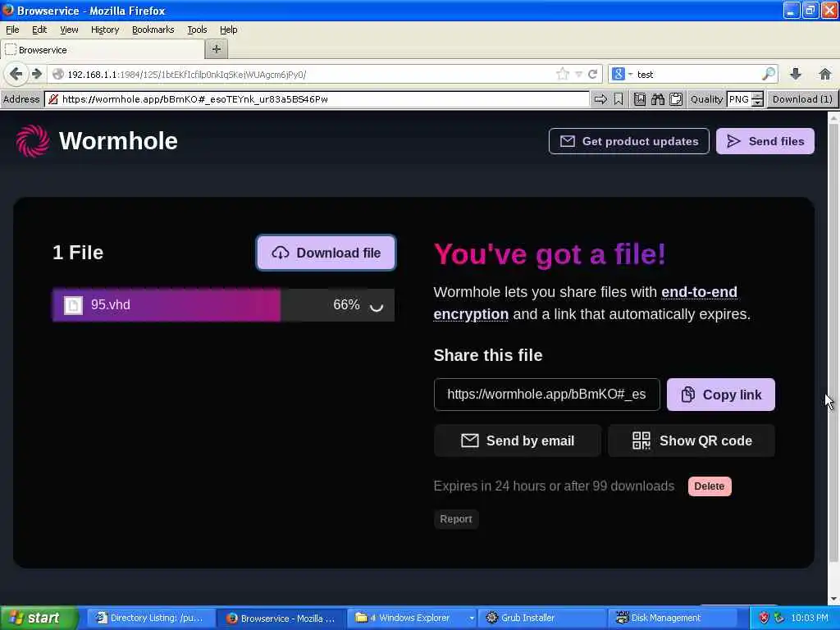The width and height of the screenshot is (840, 630).
Task: Click the loading spinner beside 66%
Action: pos(377,305)
